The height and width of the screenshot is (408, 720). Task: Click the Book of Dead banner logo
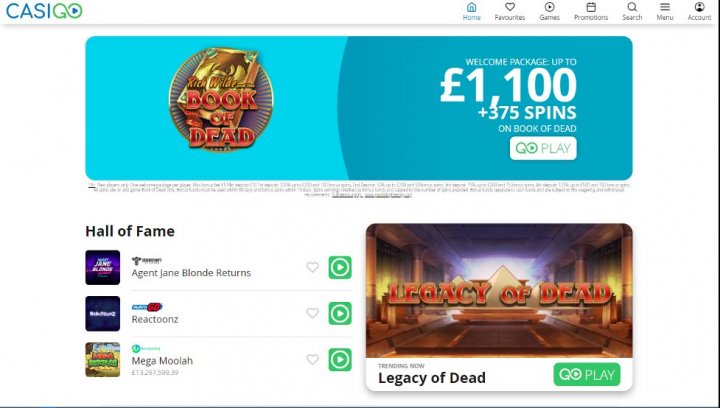(221, 99)
